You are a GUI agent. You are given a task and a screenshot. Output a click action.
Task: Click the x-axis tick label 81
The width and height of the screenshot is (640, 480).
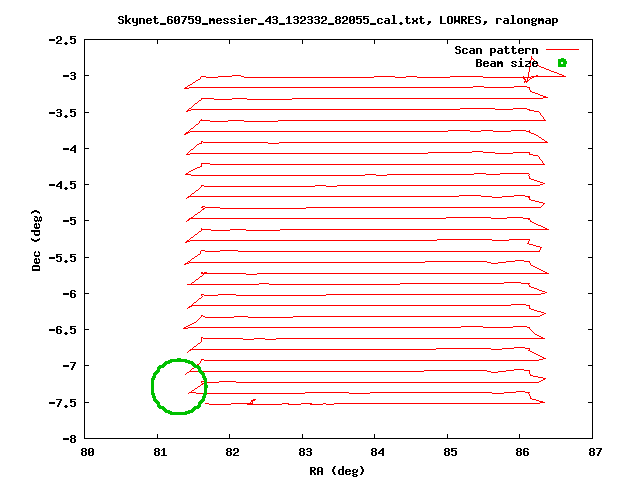[x=160, y=452]
